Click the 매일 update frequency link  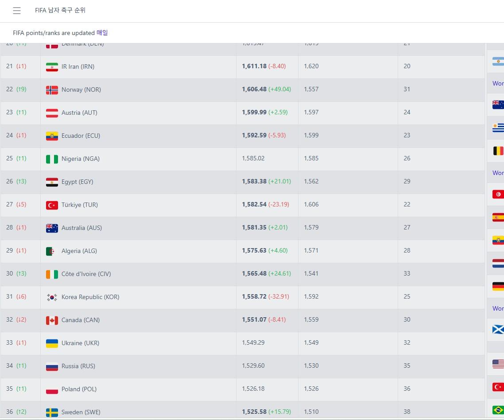point(102,33)
